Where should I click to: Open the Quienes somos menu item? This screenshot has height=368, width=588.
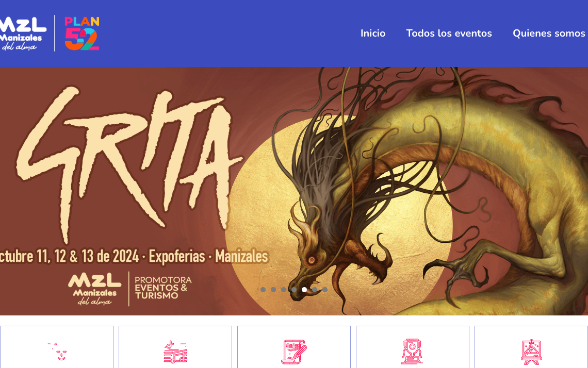[549, 34]
